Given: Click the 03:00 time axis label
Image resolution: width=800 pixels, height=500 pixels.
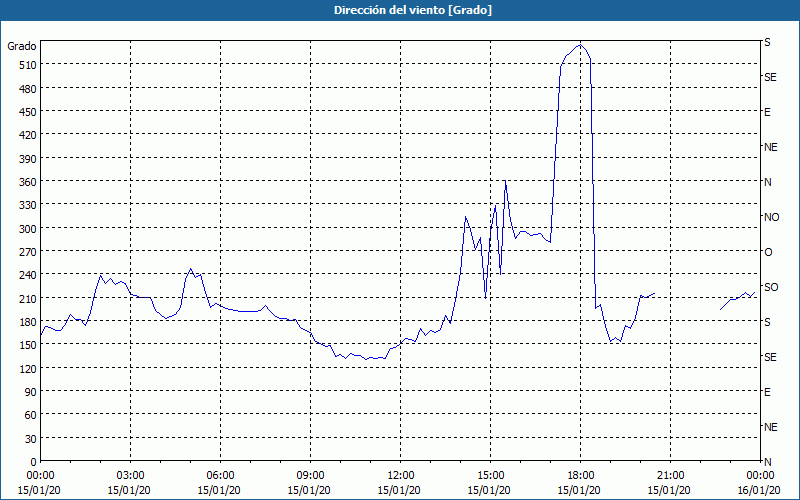Looking at the screenshot, I should point(130,476).
